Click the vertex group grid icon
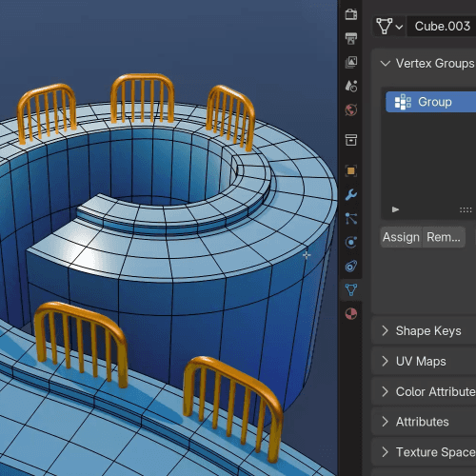Screen dimensions: 476x476 pos(403,102)
